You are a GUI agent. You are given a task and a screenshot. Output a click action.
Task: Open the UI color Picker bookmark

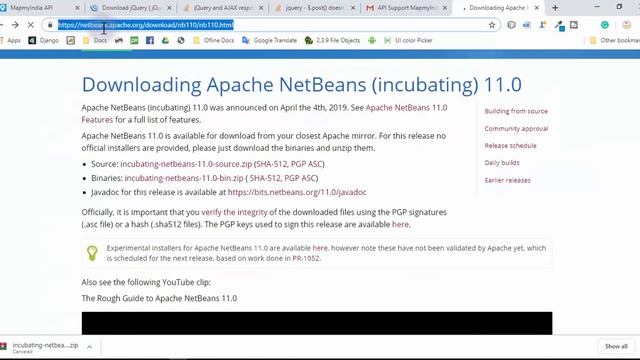pos(408,40)
